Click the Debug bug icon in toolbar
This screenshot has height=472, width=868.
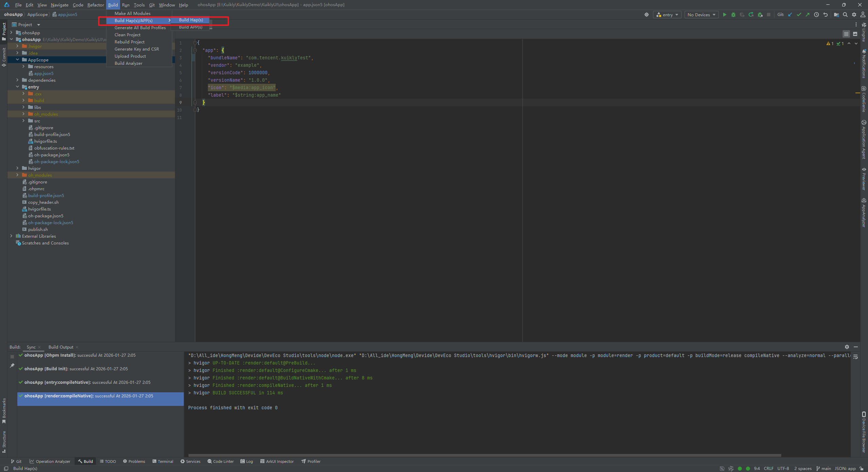click(x=733, y=15)
